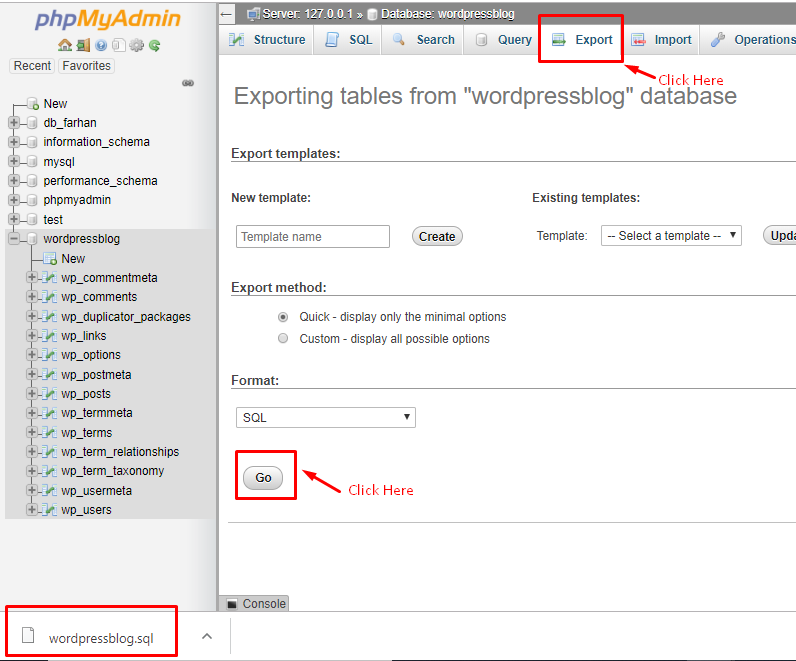Collapse the wordpressblog database node
The width and height of the screenshot is (796, 661).
[x=14, y=238]
